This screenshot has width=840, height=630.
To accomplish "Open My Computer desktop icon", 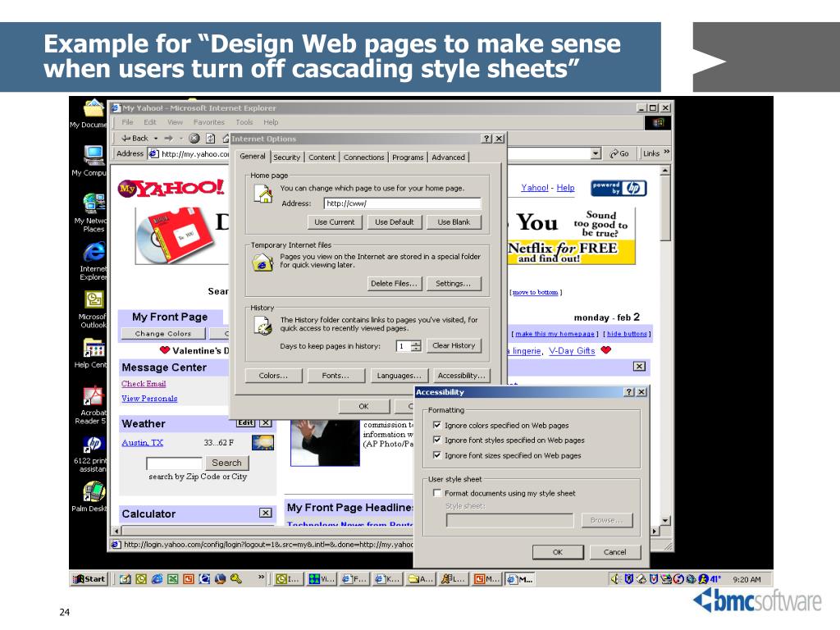I will (94, 155).
